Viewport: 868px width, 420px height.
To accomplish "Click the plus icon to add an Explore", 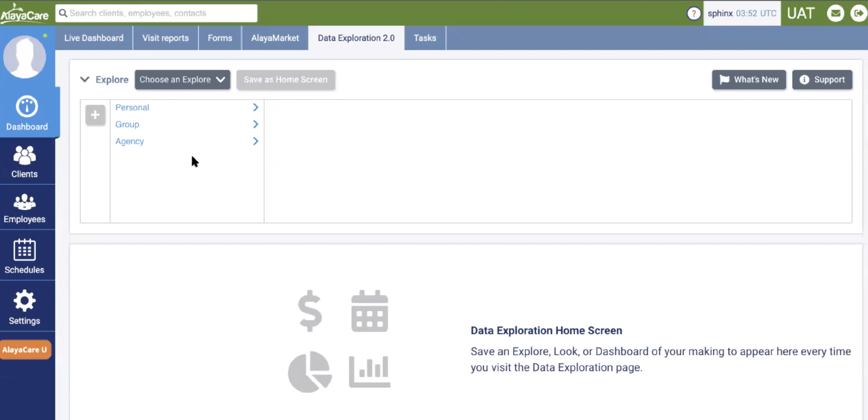I will (95, 115).
